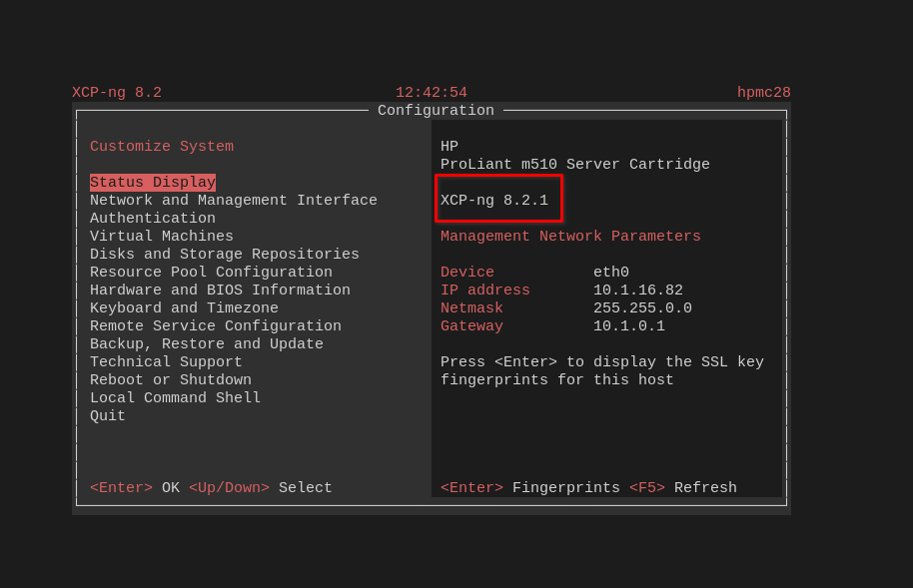Click the ProLiant m510 Server Cartridge text
This screenshot has height=588, width=913.
(574, 164)
